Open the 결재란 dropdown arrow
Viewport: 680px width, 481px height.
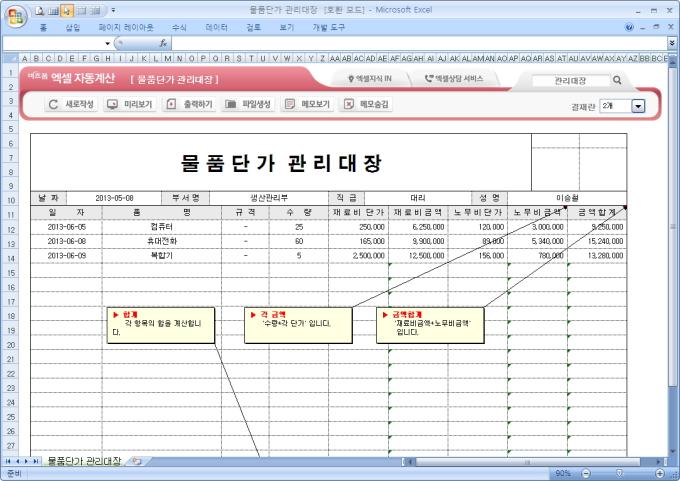tap(638, 106)
